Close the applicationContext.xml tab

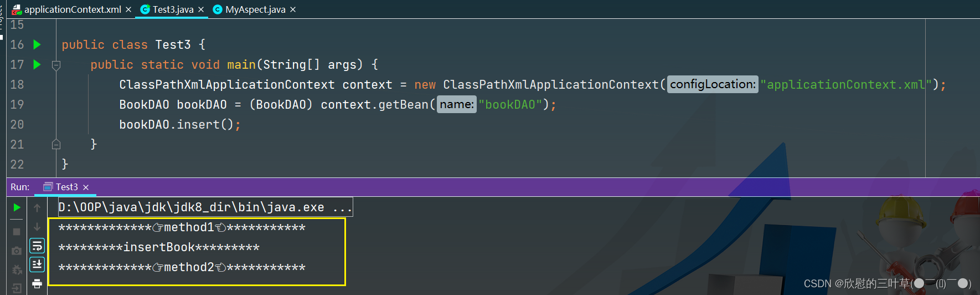click(x=128, y=9)
